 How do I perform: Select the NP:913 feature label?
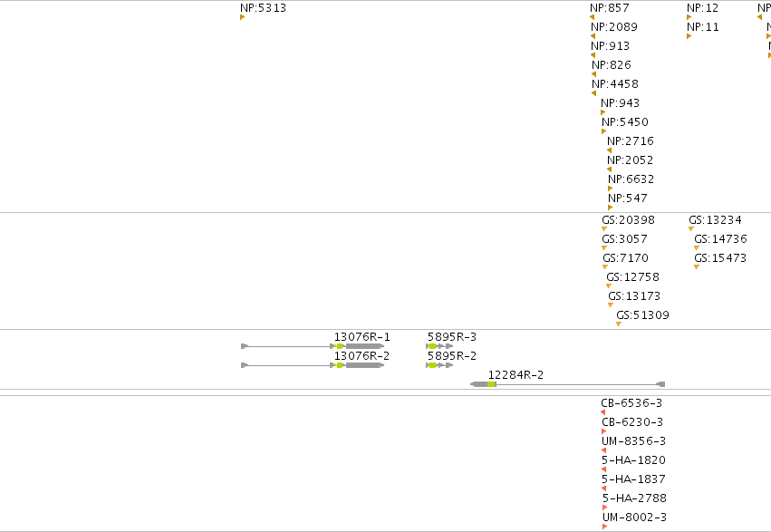pos(611,45)
